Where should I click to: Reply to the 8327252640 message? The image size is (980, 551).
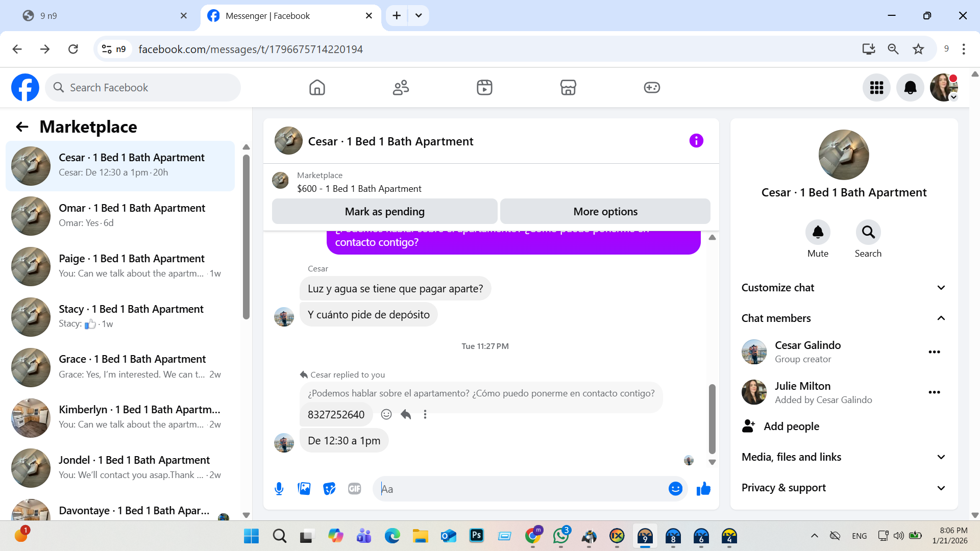(406, 414)
